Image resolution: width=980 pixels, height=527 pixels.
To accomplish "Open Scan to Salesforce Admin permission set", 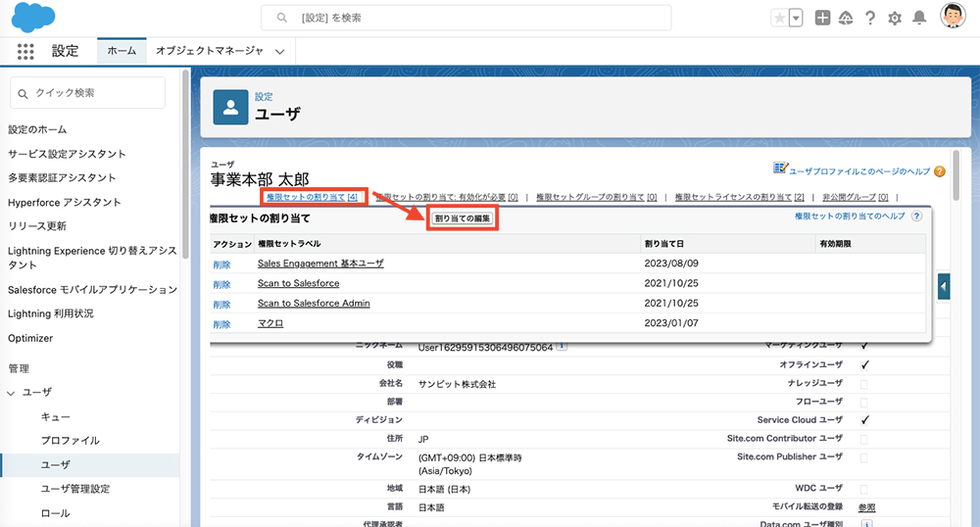I will coord(314,303).
